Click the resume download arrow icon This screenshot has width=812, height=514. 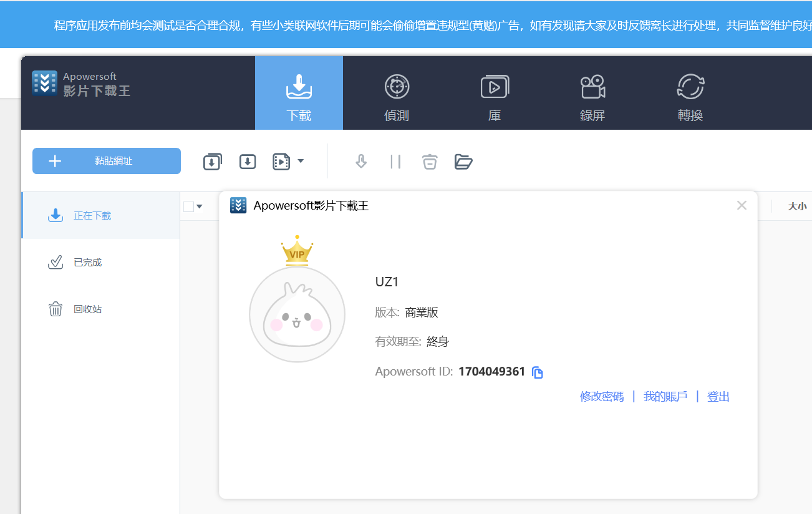pyautogui.click(x=360, y=162)
